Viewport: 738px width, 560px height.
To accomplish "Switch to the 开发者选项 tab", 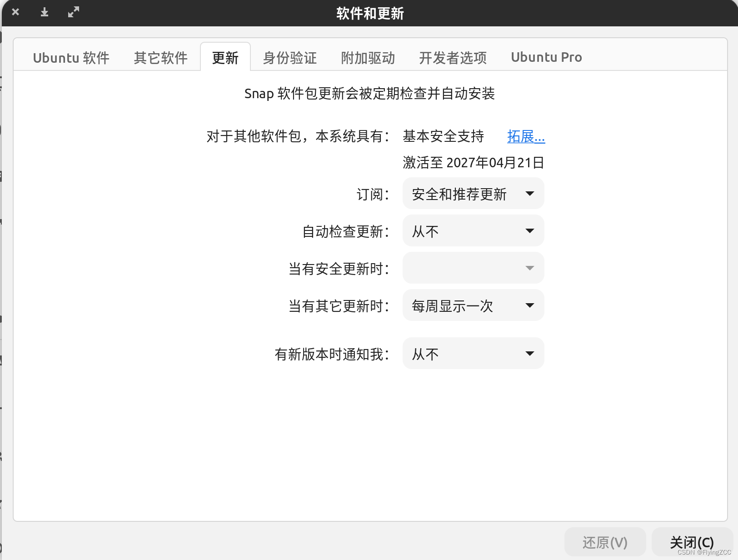I will pyautogui.click(x=453, y=57).
